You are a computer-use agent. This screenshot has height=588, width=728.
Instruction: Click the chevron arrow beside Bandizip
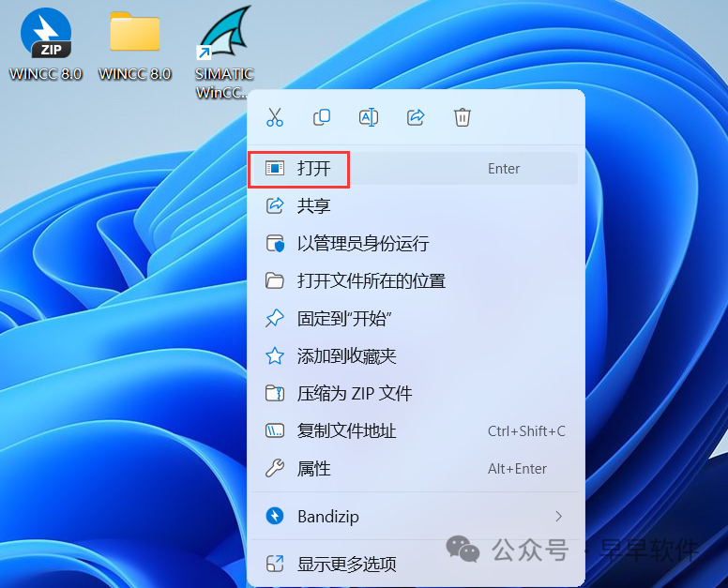pos(559,517)
